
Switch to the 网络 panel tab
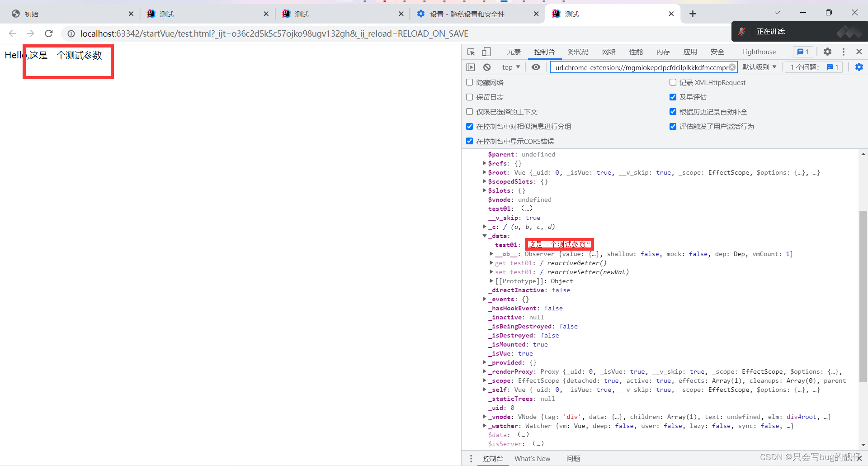609,52
